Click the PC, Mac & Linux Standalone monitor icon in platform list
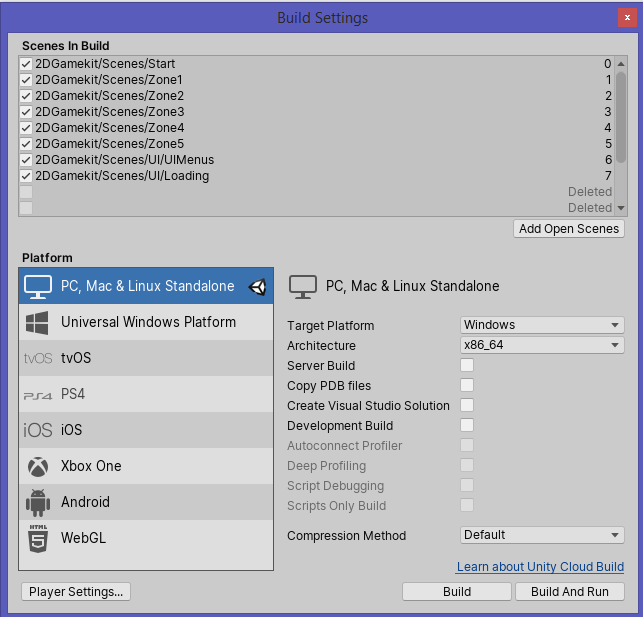The width and height of the screenshot is (643, 617). [38, 286]
